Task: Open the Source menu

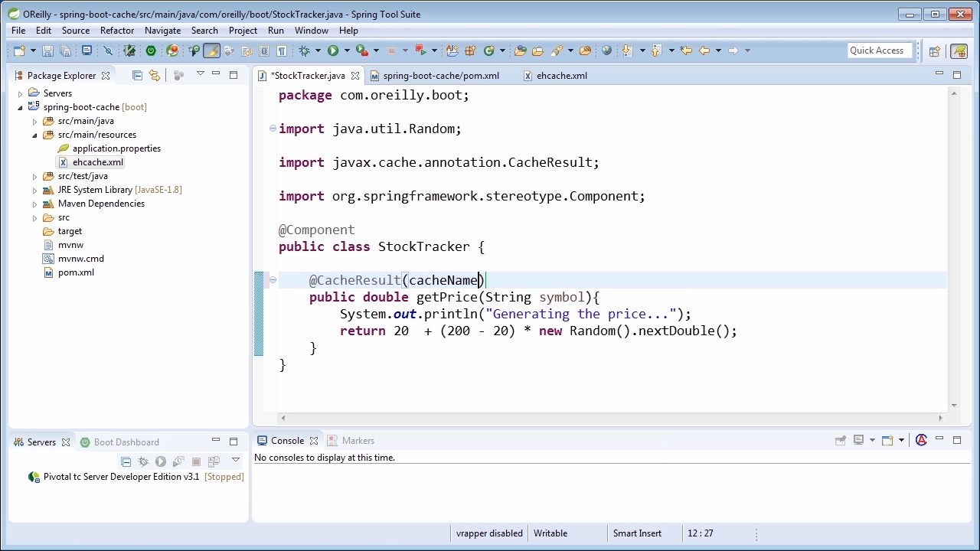Action: pyautogui.click(x=76, y=31)
